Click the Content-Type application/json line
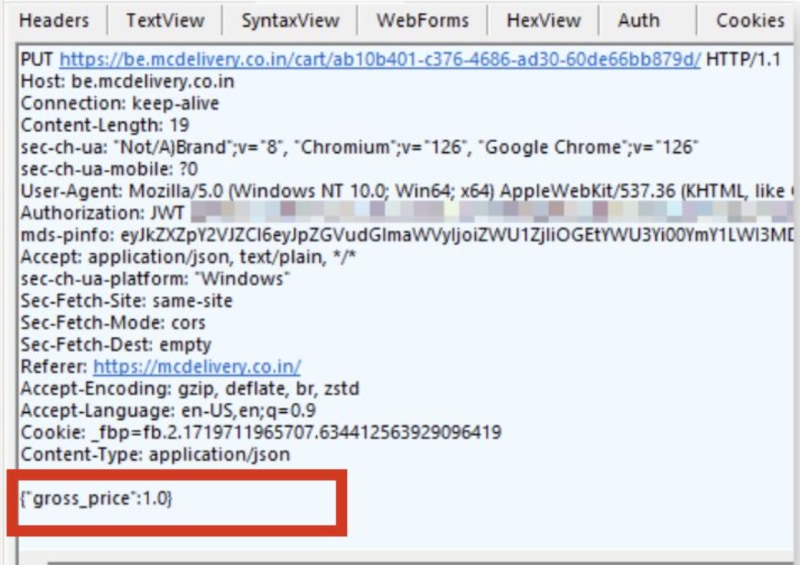 [155, 455]
